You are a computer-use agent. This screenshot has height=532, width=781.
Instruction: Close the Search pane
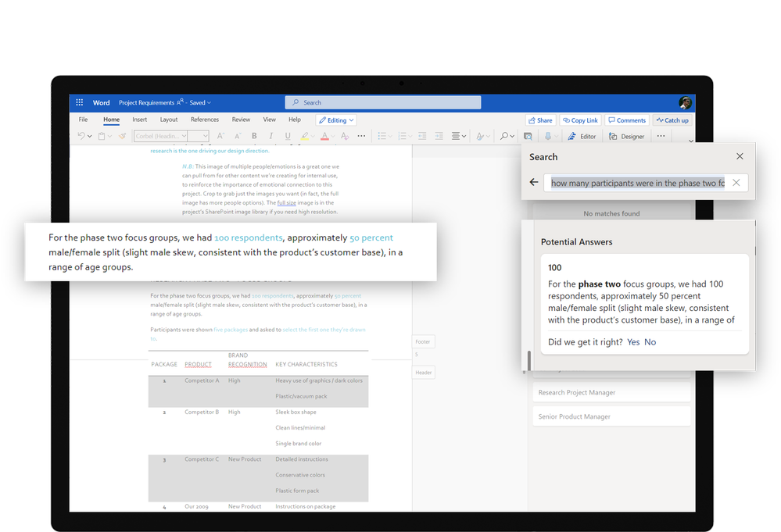740,156
